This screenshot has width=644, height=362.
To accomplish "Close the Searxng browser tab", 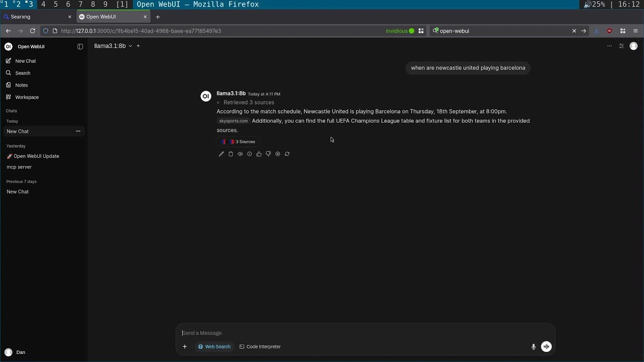I will pyautogui.click(x=69, y=17).
